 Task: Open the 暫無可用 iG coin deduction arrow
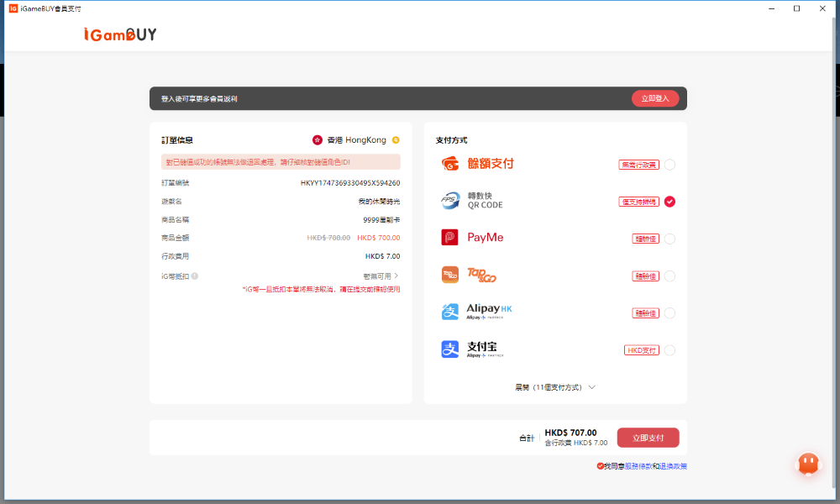click(x=396, y=276)
